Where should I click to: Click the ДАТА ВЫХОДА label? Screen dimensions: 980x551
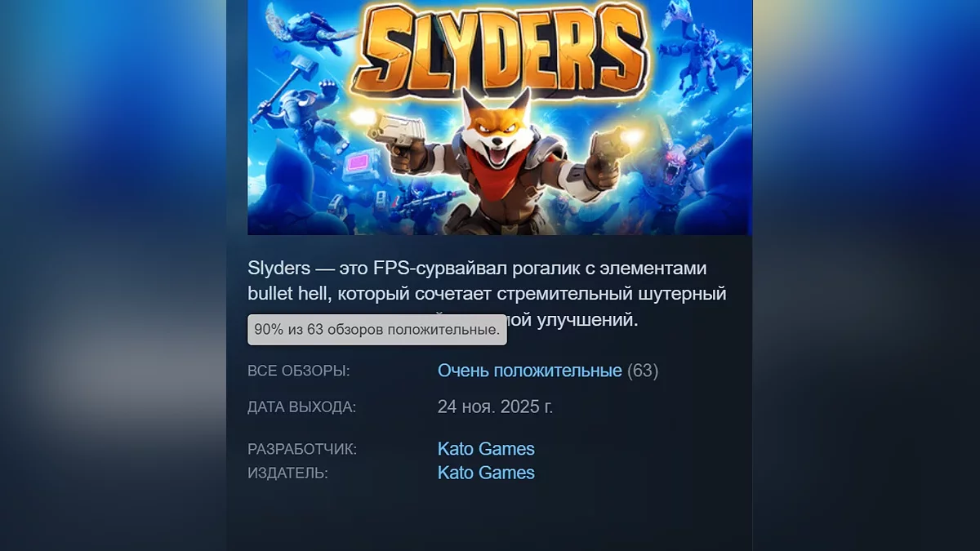click(x=302, y=407)
